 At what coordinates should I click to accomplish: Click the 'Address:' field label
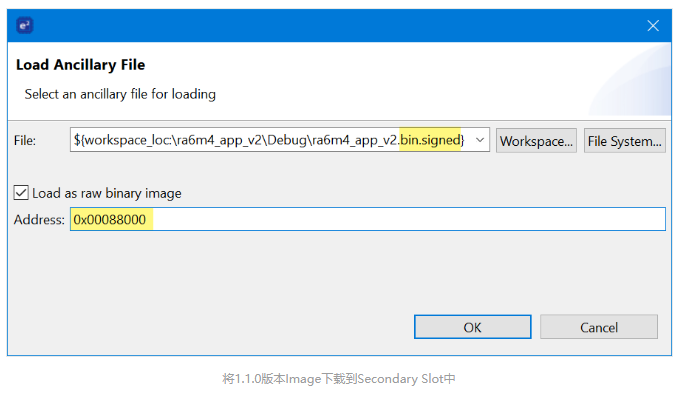click(x=39, y=219)
